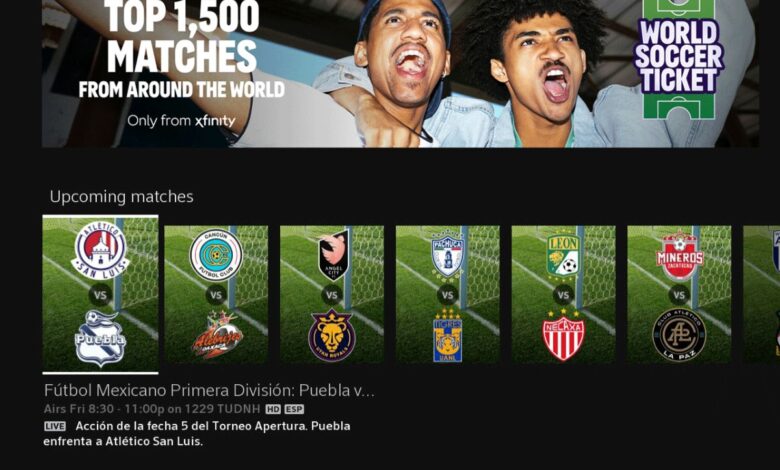780x470 pixels.
Task: Open the Cancún FC vs Alebrijes match tile
Action: 216,294
